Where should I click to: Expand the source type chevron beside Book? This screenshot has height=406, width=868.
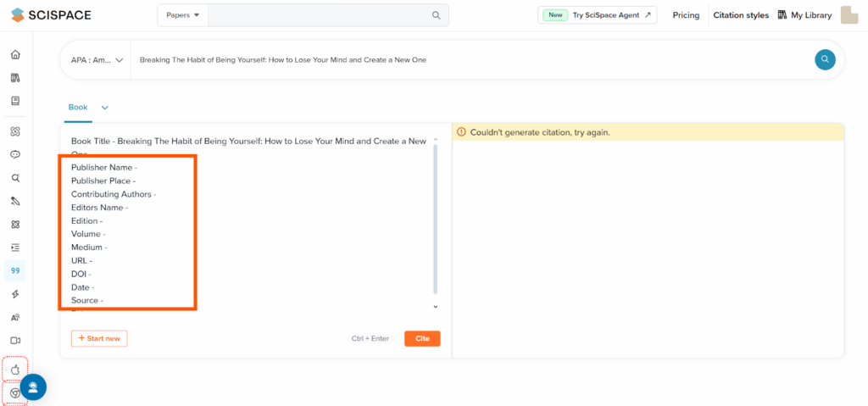coord(104,108)
